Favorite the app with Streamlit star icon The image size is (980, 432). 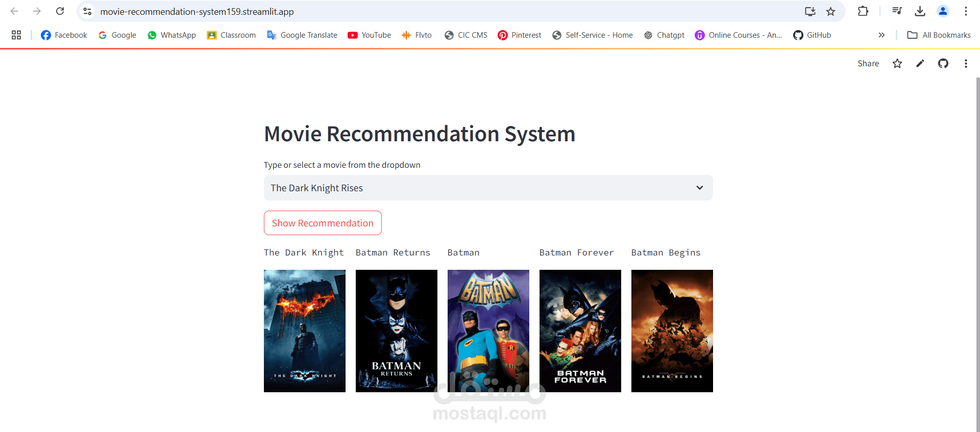897,63
